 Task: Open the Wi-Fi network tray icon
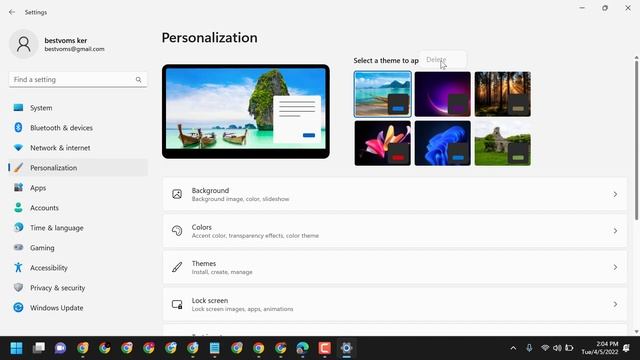(x=545, y=348)
